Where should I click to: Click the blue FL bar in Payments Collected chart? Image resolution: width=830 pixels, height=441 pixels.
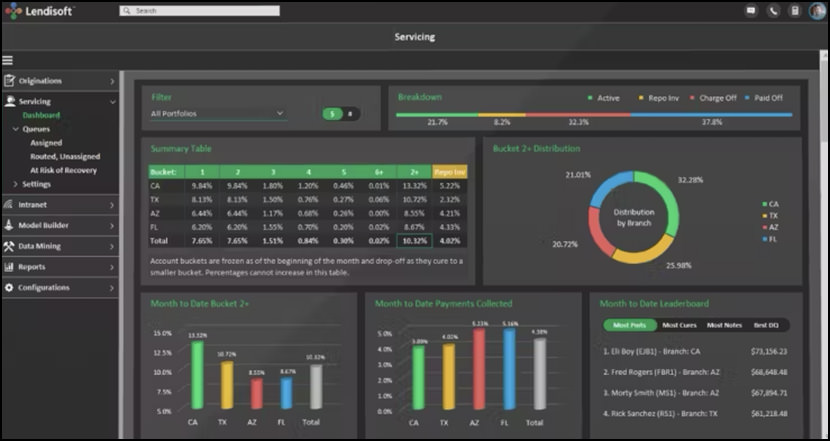(x=509, y=368)
